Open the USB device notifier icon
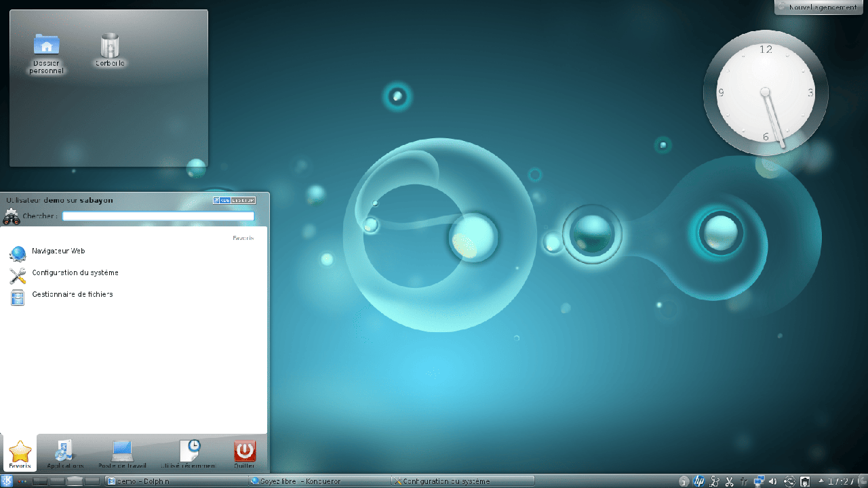Screen dimensions: 868x488 tap(805, 481)
